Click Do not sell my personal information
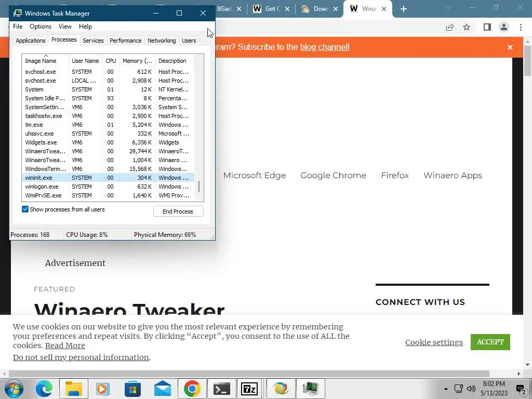The image size is (532, 399). pos(81,357)
